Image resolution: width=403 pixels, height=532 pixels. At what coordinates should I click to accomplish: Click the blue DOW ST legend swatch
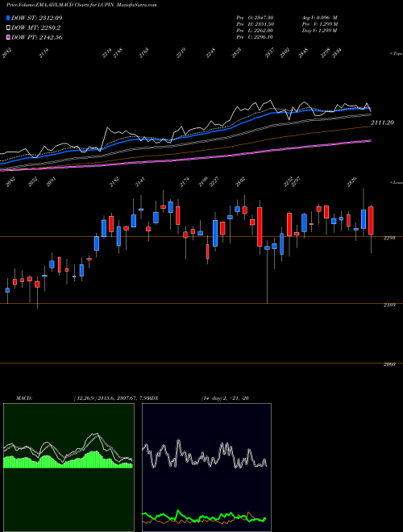coord(8,18)
